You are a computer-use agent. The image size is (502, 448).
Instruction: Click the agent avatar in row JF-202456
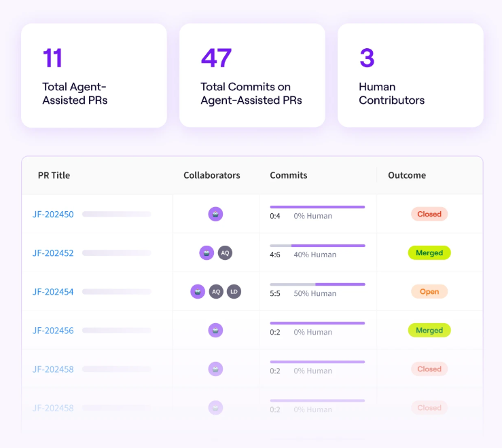point(215,331)
